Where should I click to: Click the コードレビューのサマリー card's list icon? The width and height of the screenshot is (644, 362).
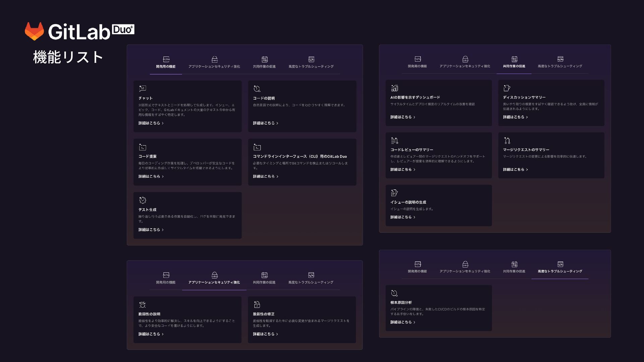click(394, 140)
